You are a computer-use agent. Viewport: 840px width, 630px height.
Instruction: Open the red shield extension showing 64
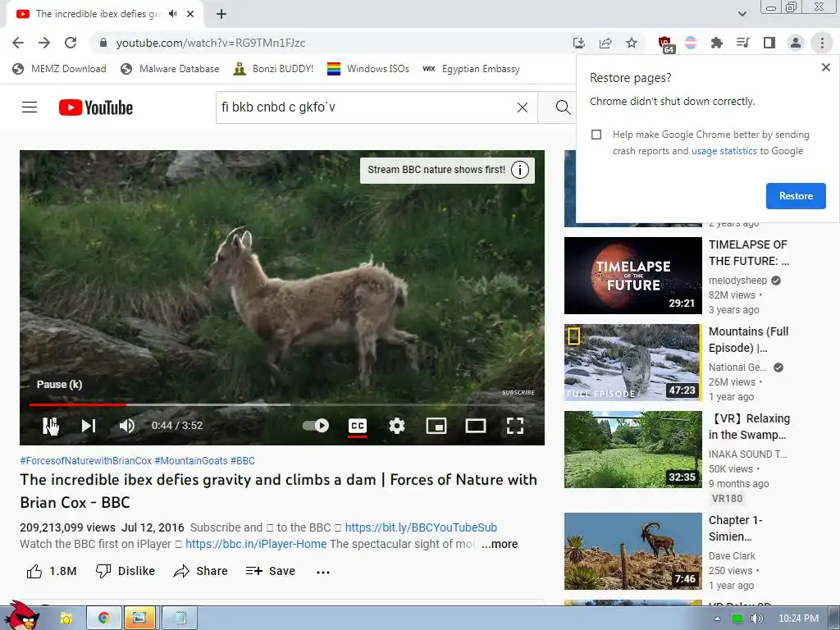pos(665,44)
